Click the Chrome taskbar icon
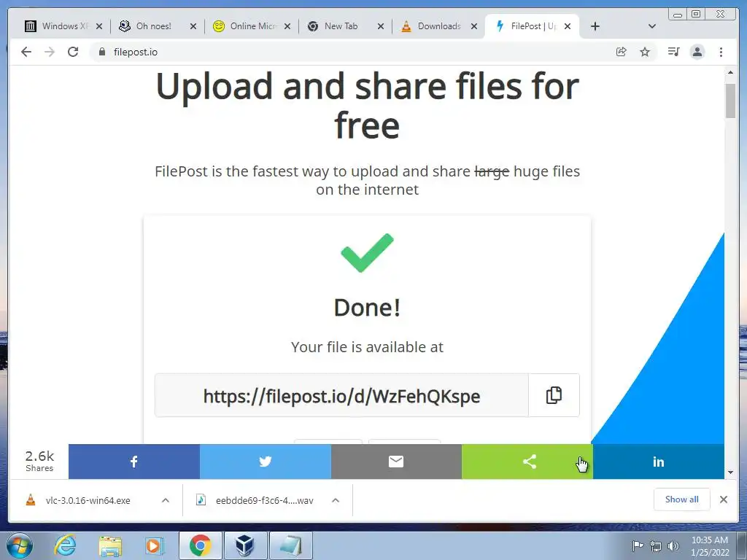 [x=200, y=545]
